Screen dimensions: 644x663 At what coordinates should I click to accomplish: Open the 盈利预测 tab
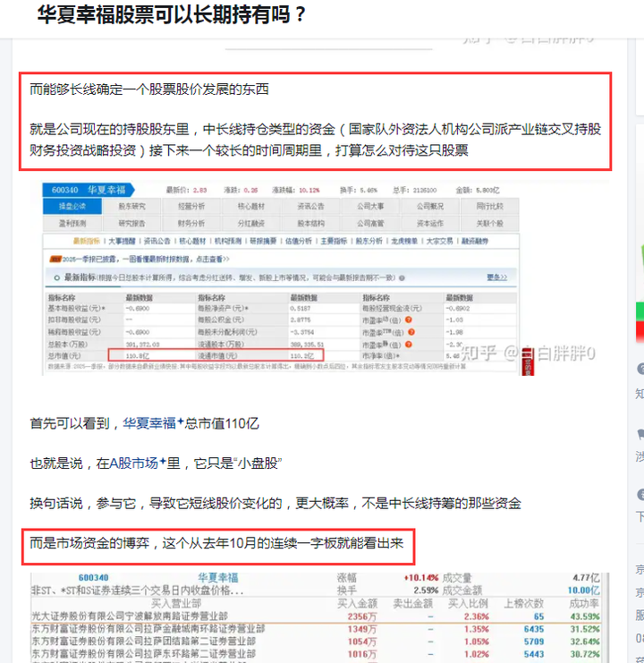tap(72, 224)
